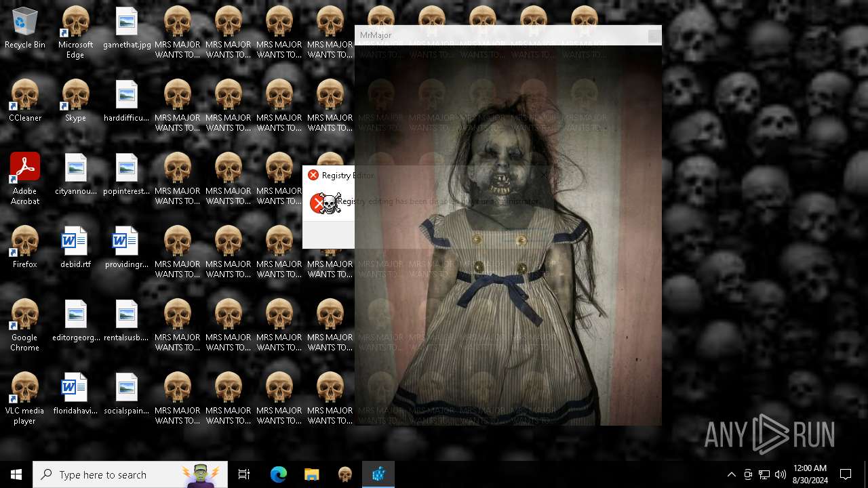Screen dimensions: 868x488
Task: Click the MrMajor window title bar
Action: (508, 35)
